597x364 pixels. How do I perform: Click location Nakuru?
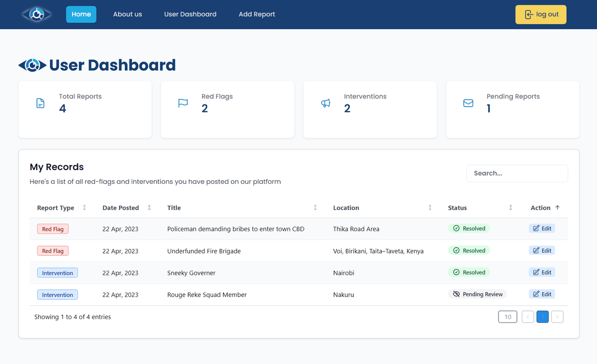coord(343,295)
